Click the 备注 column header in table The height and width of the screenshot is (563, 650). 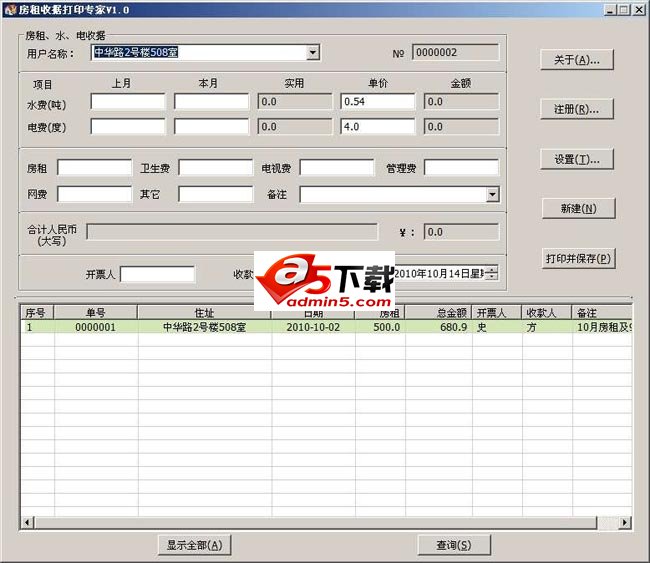(602, 313)
